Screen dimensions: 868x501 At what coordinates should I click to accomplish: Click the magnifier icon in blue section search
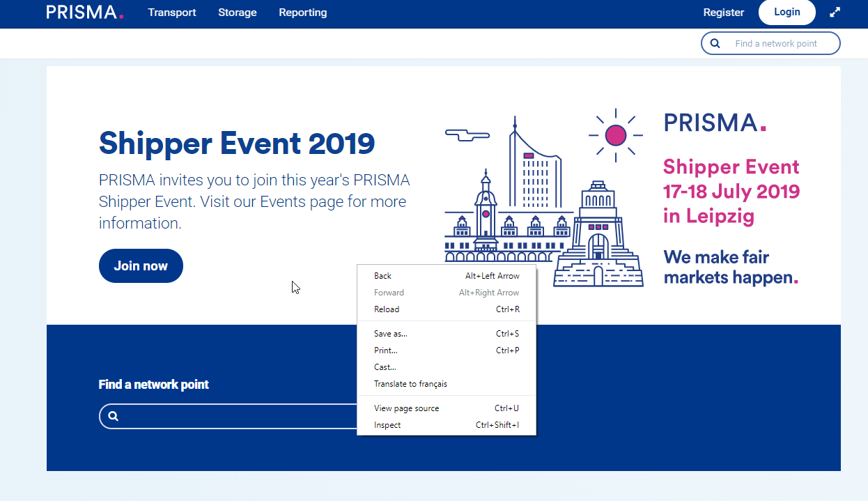coord(114,416)
